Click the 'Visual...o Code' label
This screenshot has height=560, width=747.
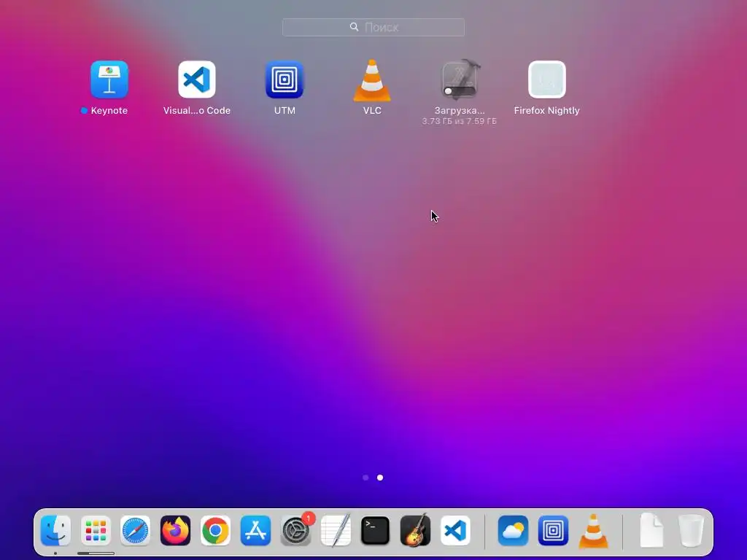(x=197, y=111)
